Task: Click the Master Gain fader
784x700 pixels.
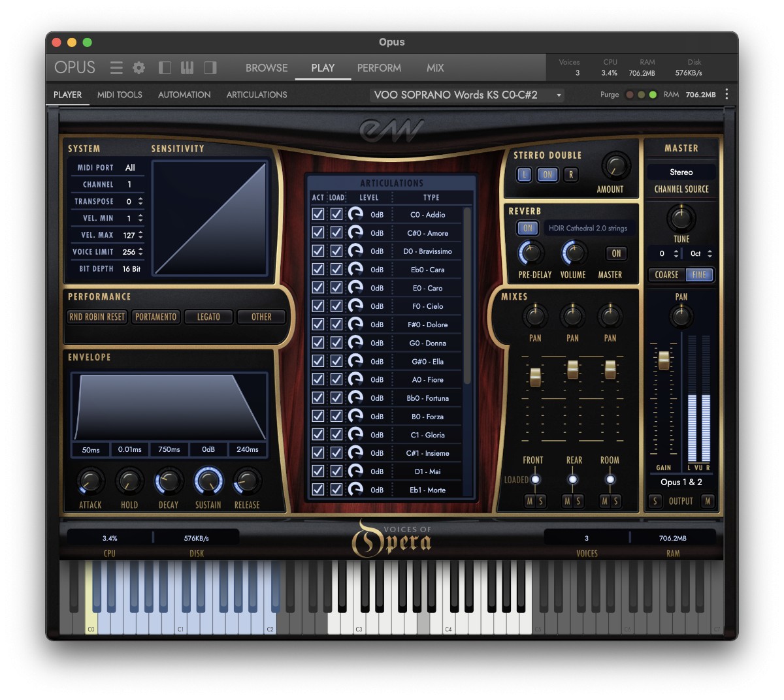Action: pyautogui.click(x=664, y=360)
